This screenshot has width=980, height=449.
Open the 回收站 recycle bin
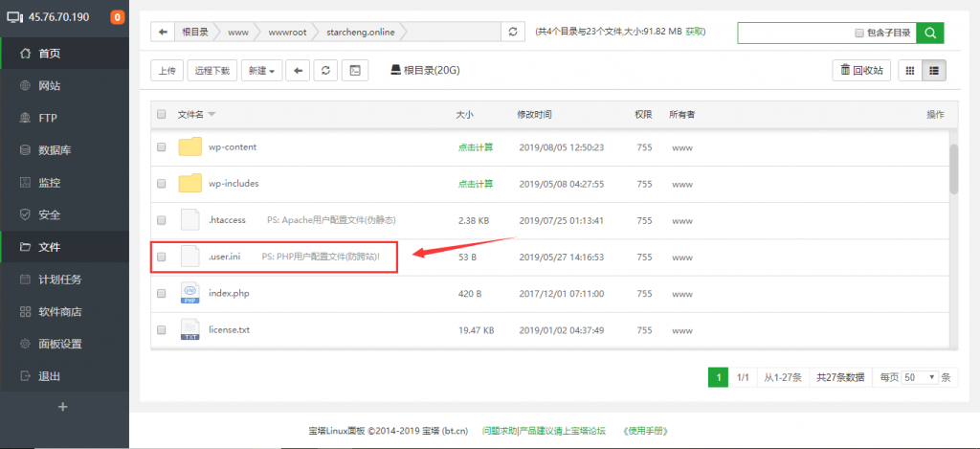point(861,70)
